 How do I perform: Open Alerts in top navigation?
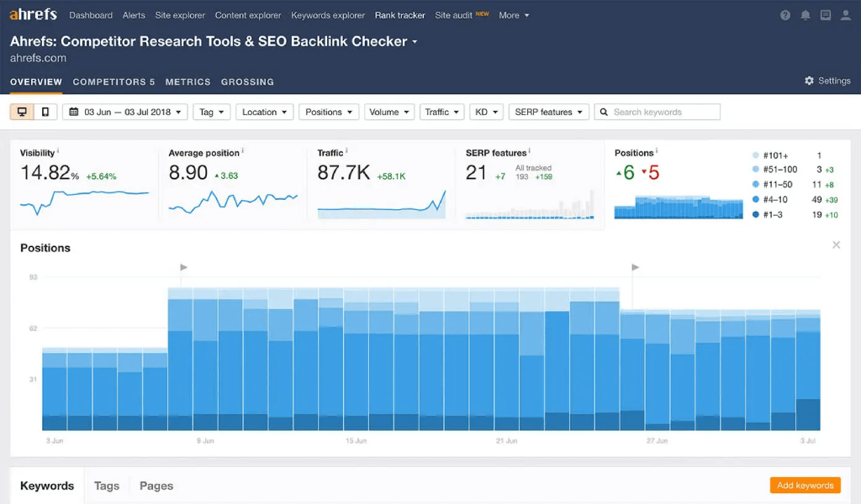pos(134,15)
